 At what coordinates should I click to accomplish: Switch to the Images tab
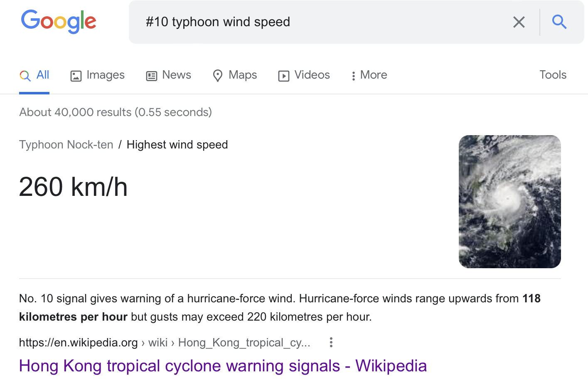[x=105, y=75]
